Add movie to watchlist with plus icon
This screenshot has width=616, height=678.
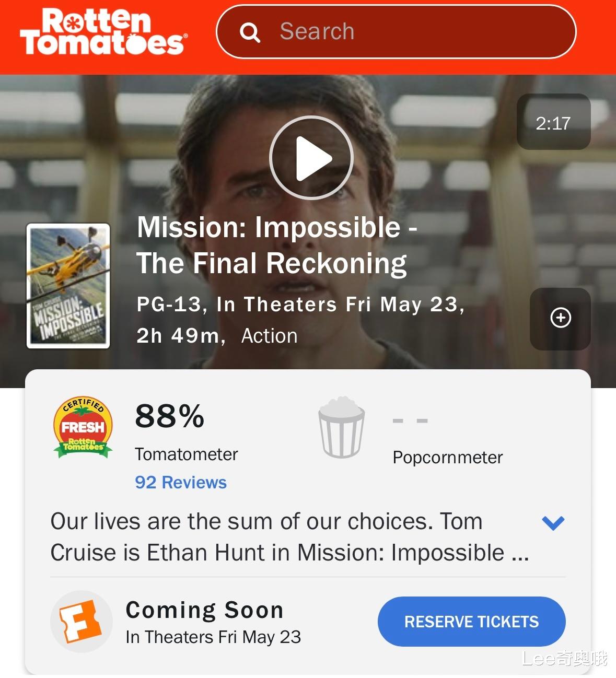[x=561, y=318]
